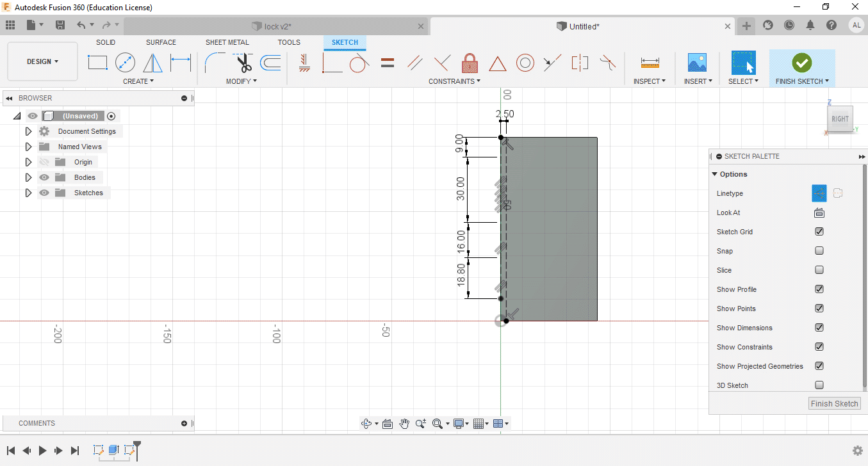Viewport: 868px width, 466px height.
Task: Click the Look At icon in Sketch Palette
Action: [x=819, y=213]
